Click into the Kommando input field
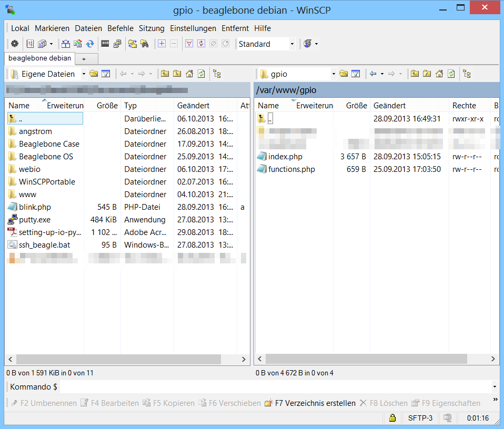The height and width of the screenshot is (429, 504). click(275, 386)
